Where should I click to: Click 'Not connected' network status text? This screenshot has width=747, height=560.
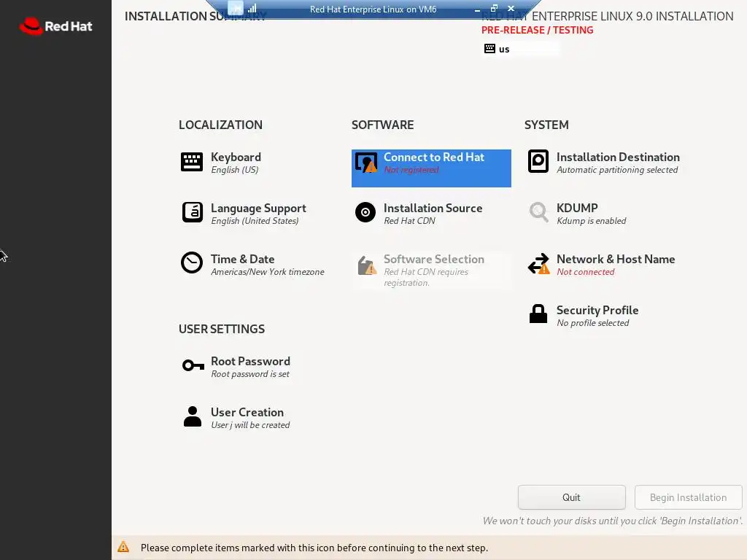[x=586, y=272]
